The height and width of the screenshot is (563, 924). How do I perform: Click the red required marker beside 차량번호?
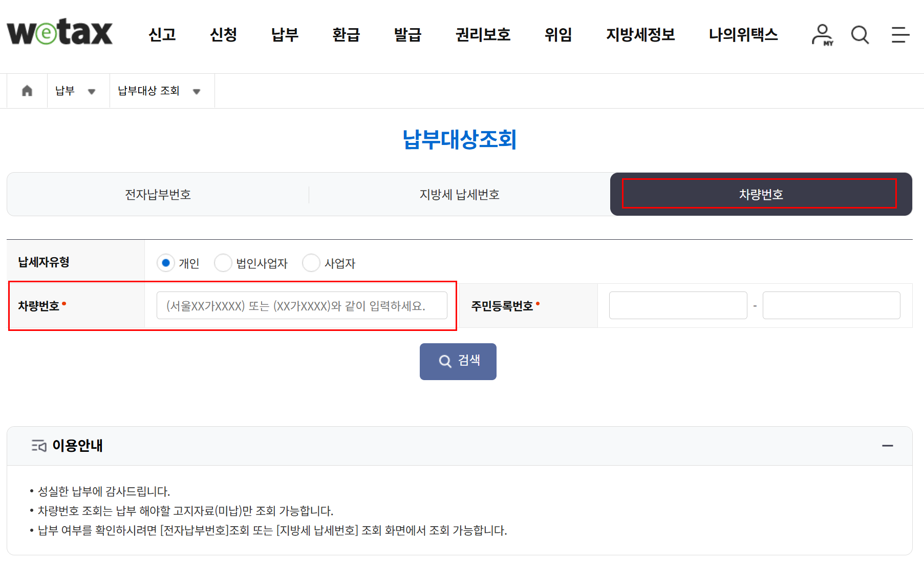pyautogui.click(x=65, y=302)
